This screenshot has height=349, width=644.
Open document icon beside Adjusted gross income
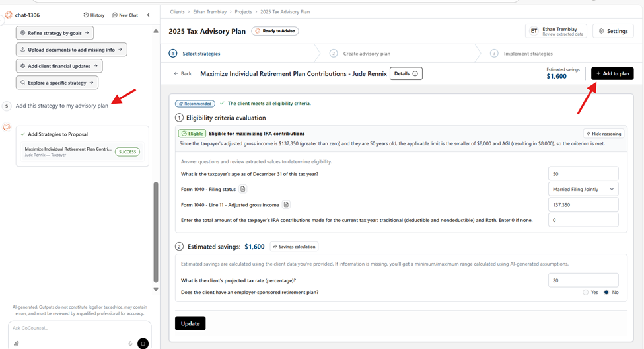pos(286,205)
